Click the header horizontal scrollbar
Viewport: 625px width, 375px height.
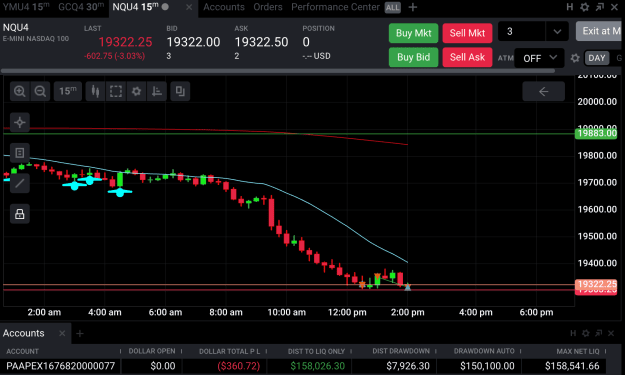pyautogui.click(x=277, y=71)
